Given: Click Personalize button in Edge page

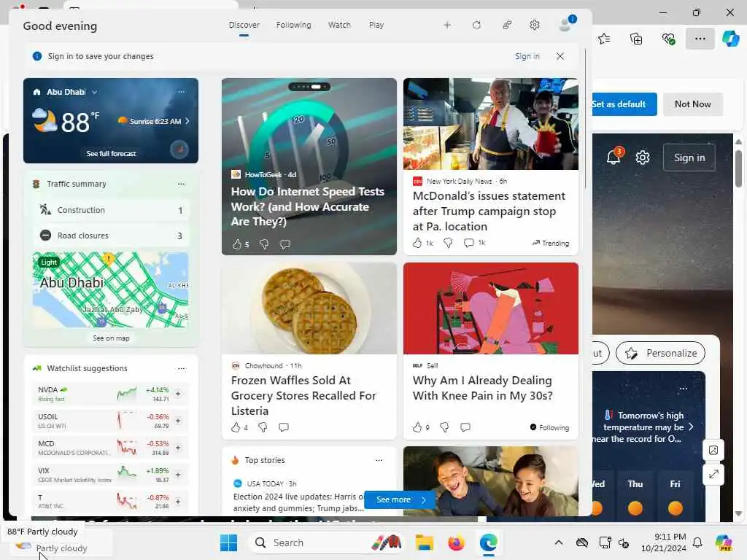Looking at the screenshot, I should pos(660,354).
